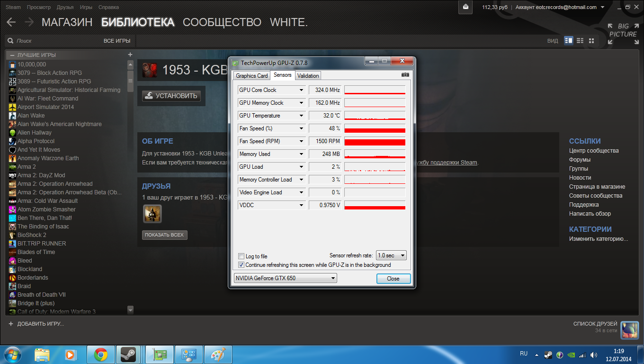The image size is (644, 364).
Task: Open Google Chrome from taskbar
Action: 100,354
